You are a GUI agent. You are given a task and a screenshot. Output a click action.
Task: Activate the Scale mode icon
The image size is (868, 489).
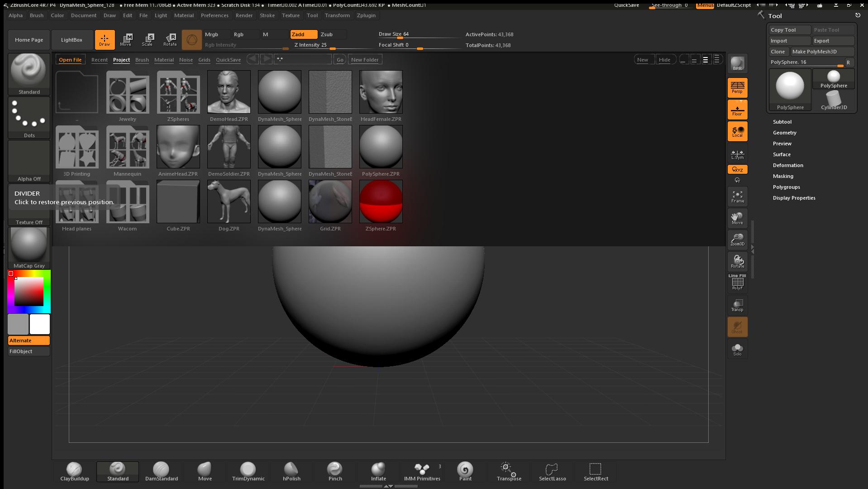coord(148,40)
